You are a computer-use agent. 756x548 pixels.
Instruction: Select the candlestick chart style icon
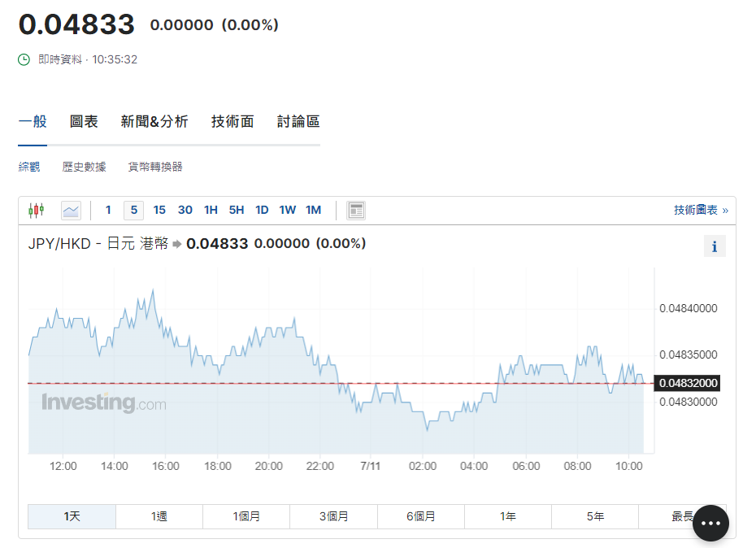pyautogui.click(x=36, y=210)
